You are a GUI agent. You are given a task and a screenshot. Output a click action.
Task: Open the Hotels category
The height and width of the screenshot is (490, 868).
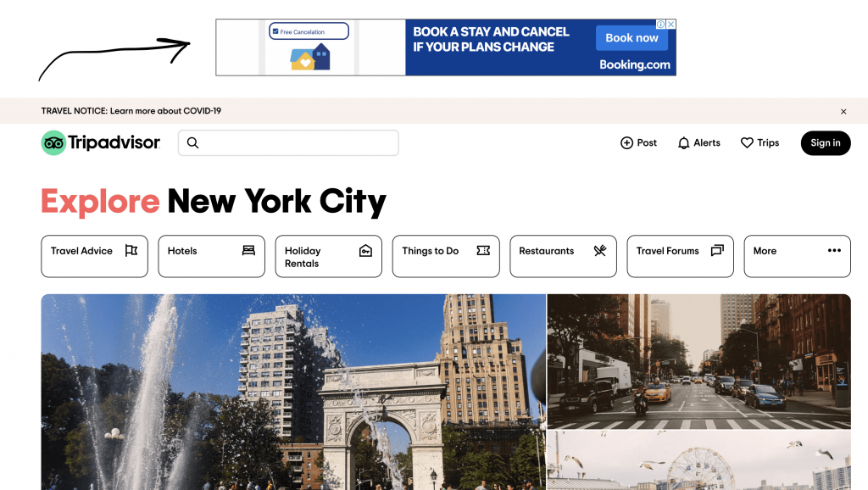(211, 256)
